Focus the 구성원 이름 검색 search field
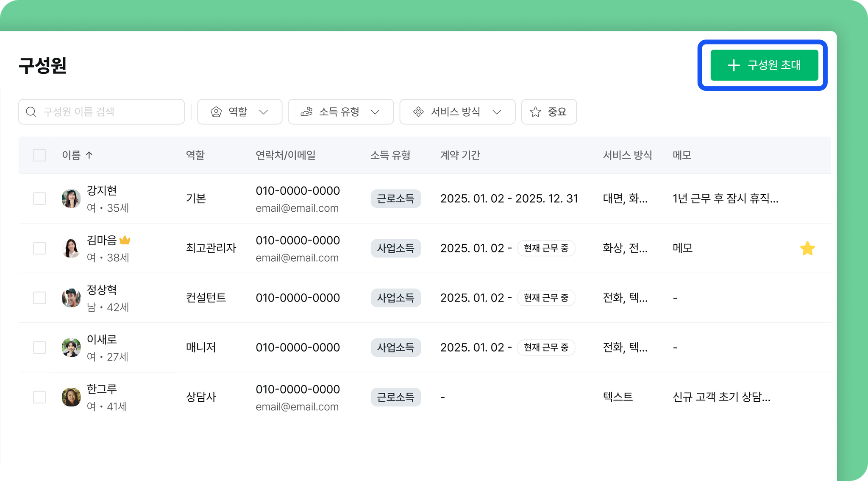 pyautogui.click(x=101, y=112)
